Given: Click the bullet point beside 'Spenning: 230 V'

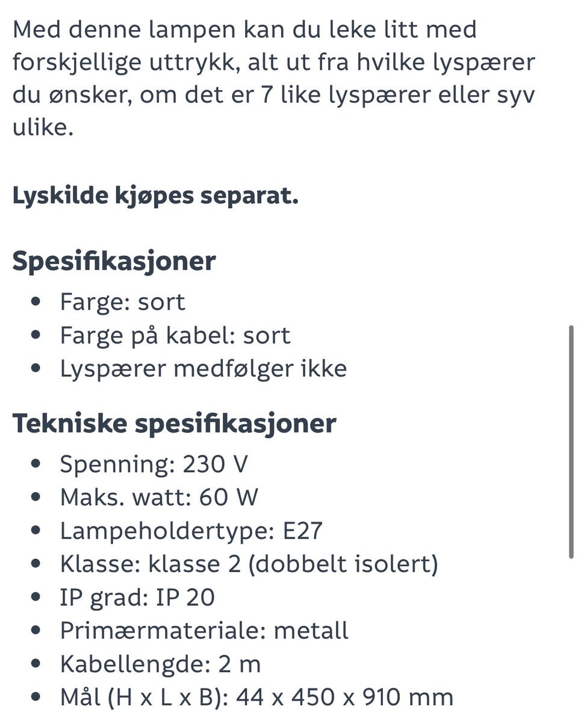Looking at the screenshot, I should [37, 464].
